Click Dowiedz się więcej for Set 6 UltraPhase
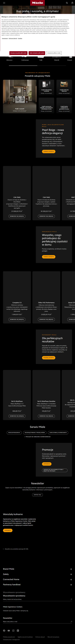The height and width of the screenshot is (644, 75). coord(17,416)
